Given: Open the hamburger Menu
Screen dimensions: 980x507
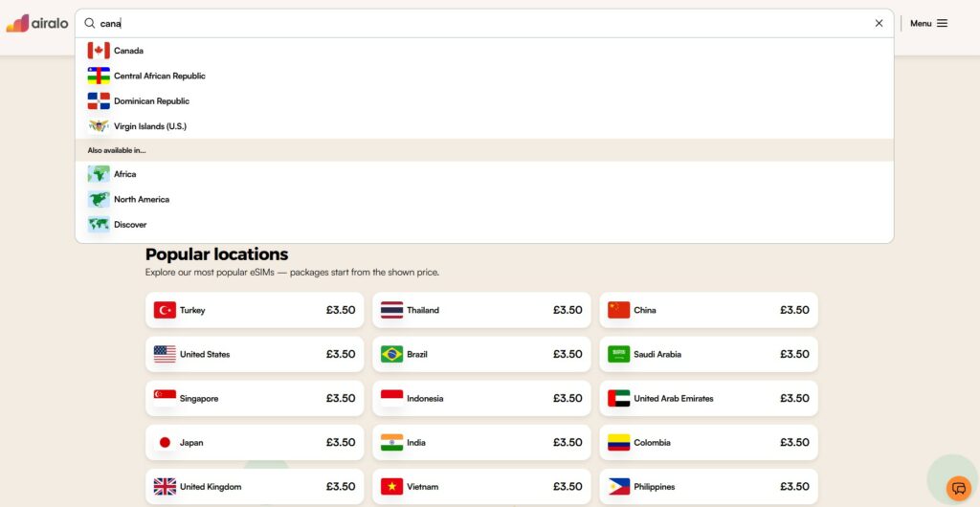Looking at the screenshot, I should (x=928, y=23).
